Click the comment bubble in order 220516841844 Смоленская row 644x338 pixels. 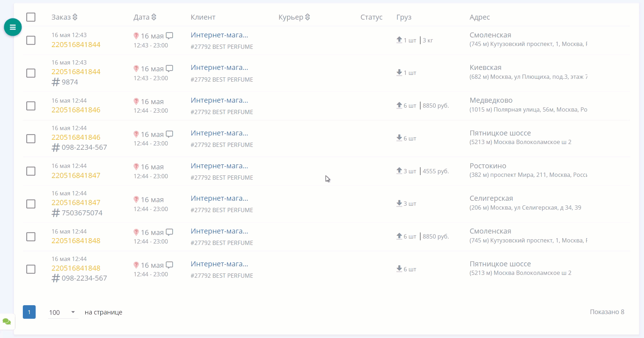(170, 36)
